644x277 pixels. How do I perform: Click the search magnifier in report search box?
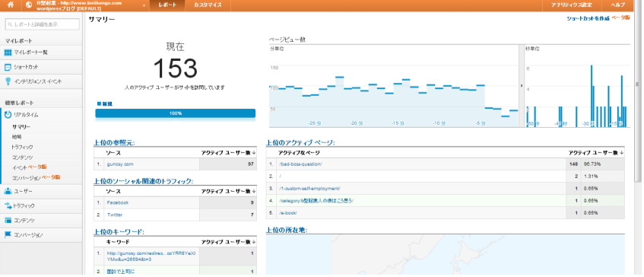11,24
